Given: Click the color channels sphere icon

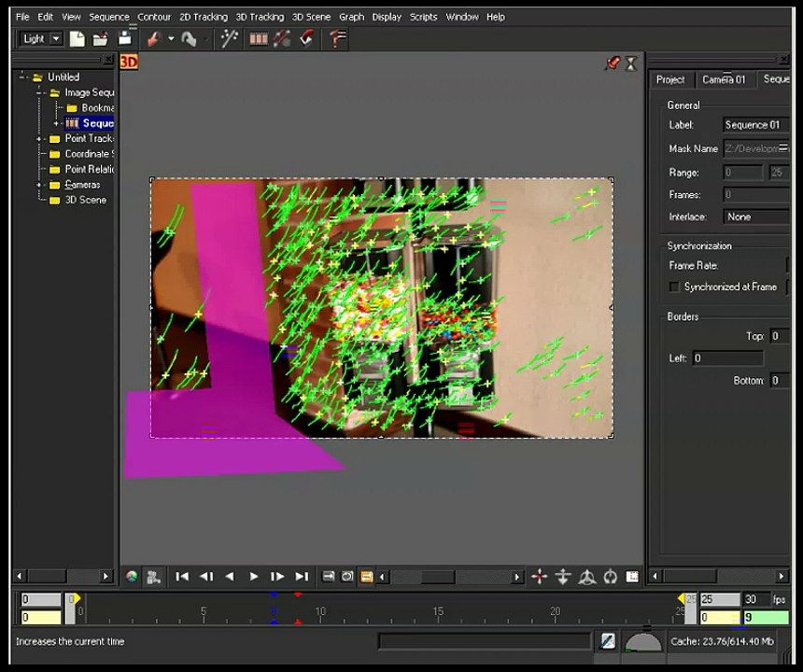Looking at the screenshot, I should click(x=132, y=577).
